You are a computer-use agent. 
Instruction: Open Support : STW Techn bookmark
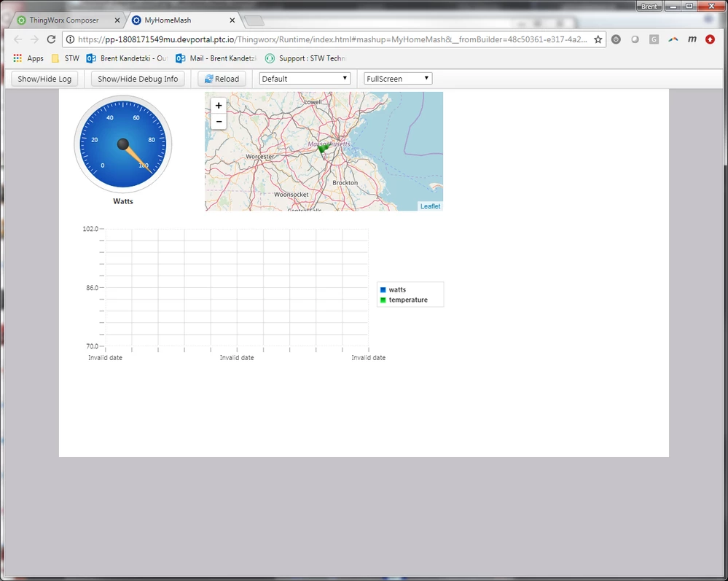click(x=305, y=58)
